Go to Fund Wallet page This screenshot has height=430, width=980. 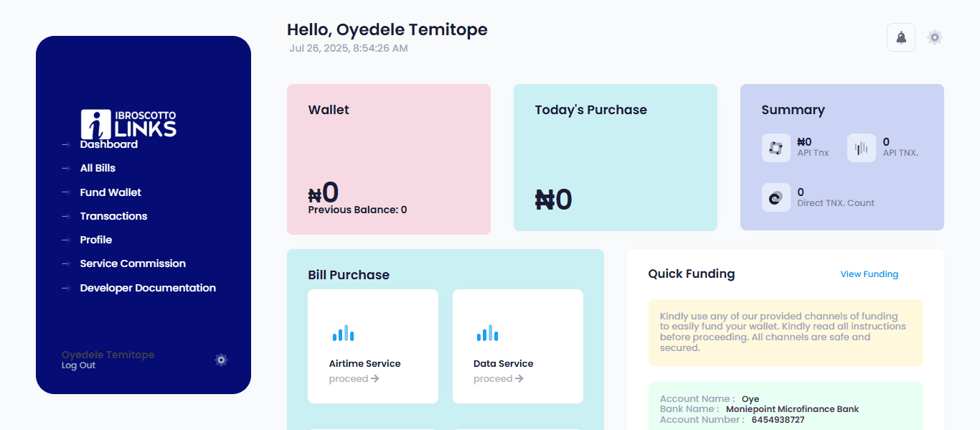pyautogui.click(x=110, y=192)
